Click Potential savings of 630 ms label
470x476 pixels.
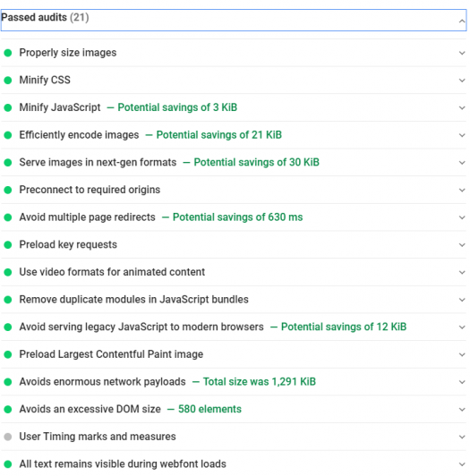coord(237,217)
